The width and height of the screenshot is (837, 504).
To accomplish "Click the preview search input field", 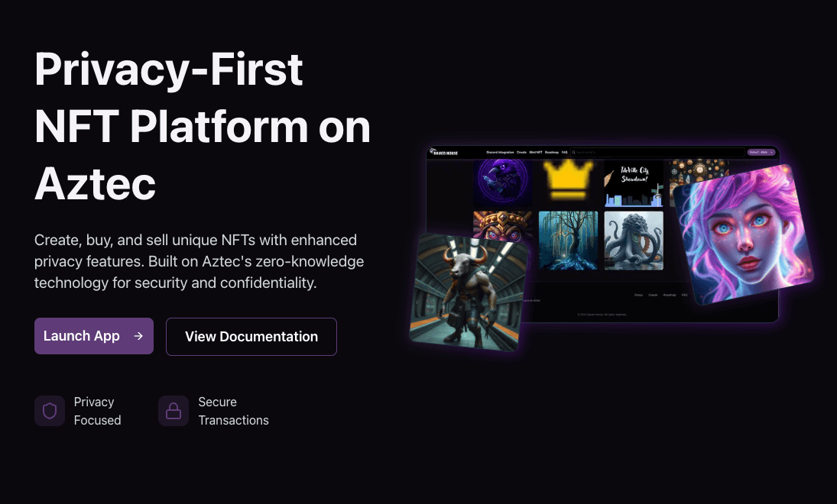I will (x=657, y=153).
